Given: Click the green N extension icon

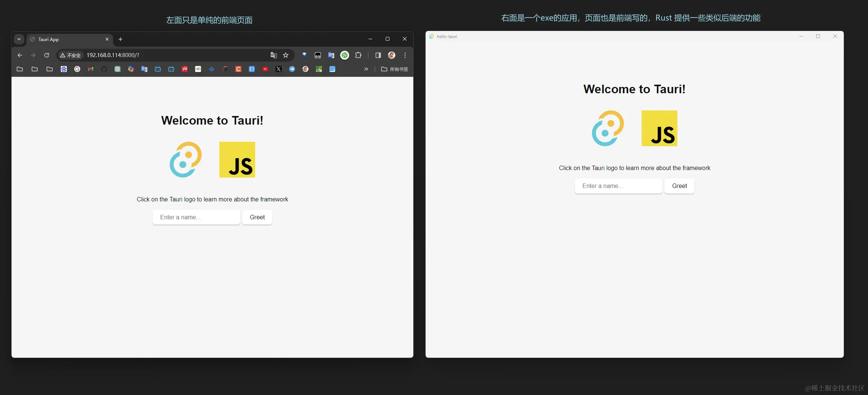Looking at the screenshot, I should point(345,55).
